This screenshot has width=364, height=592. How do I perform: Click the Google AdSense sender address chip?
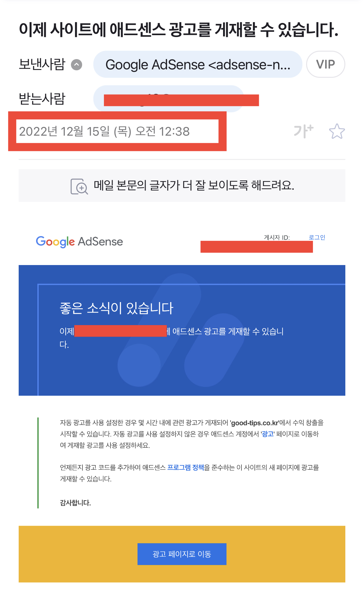point(198,64)
